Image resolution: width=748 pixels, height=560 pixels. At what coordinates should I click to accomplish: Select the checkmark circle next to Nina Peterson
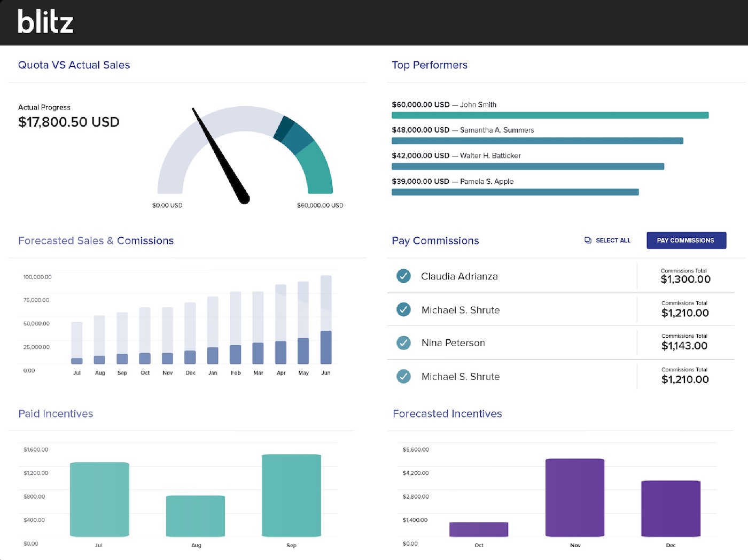(403, 343)
